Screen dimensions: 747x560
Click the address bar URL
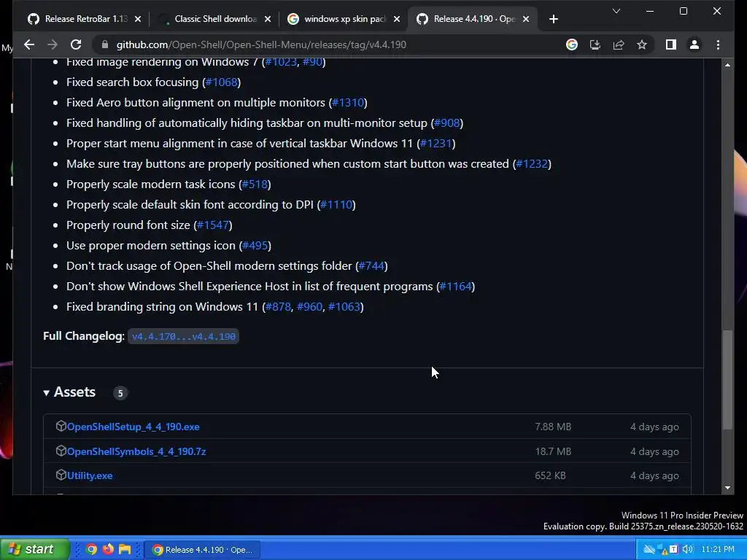click(x=261, y=44)
